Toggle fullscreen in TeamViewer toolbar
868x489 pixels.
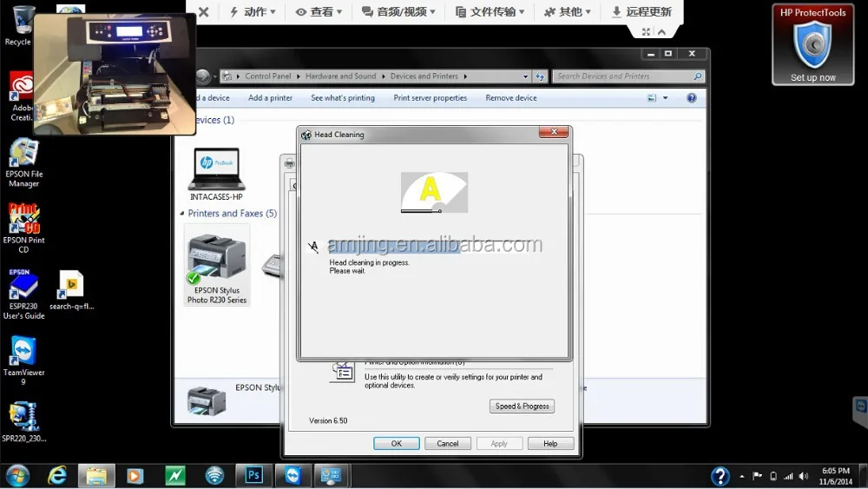[646, 31]
